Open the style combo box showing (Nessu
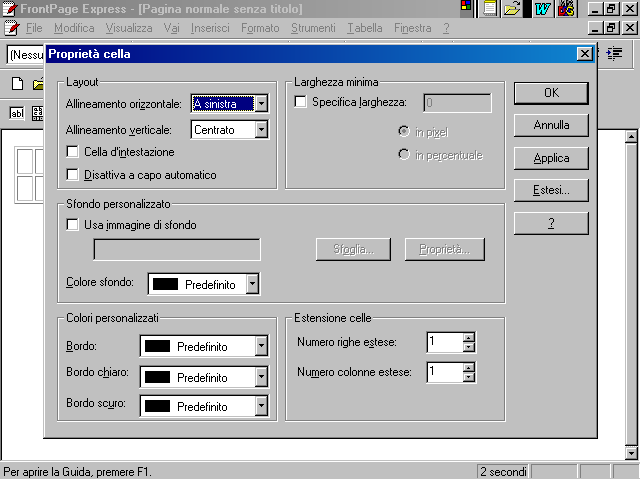640x480 pixels. point(25,54)
